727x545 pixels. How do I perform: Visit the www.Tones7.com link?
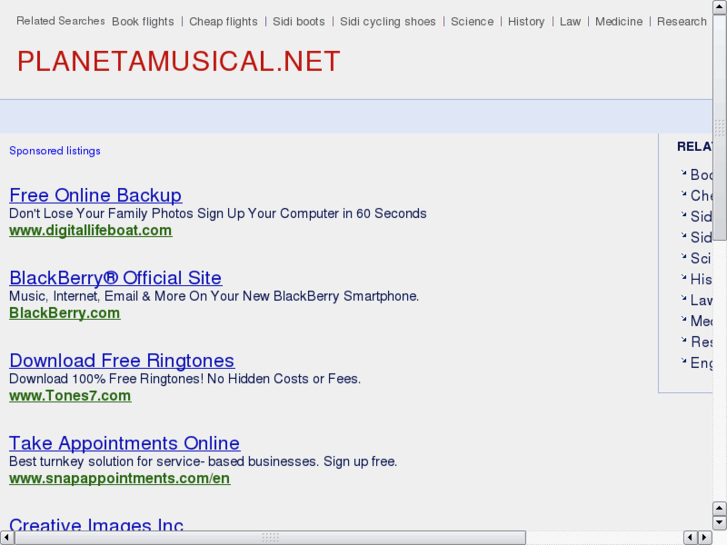(70, 396)
